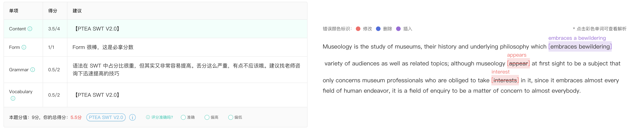
Task: Click the struck-through word 'appear'
Action: click(518, 63)
